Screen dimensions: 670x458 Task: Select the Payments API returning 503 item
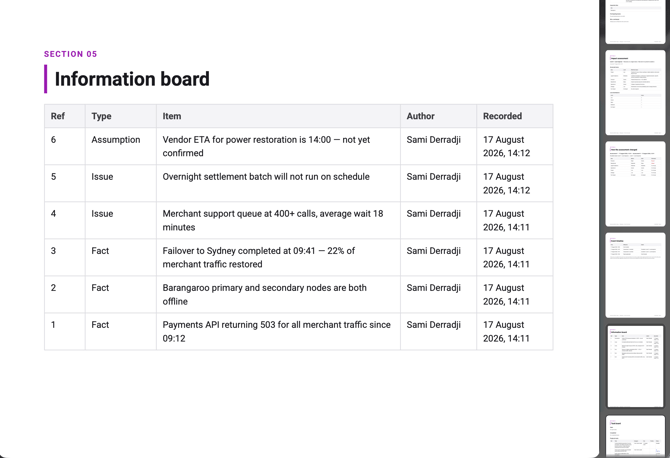coord(276,332)
